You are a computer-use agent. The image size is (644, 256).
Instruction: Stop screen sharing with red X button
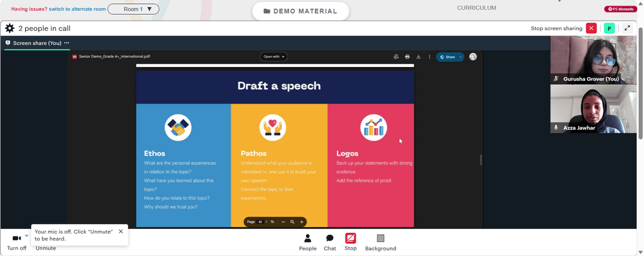(591, 28)
